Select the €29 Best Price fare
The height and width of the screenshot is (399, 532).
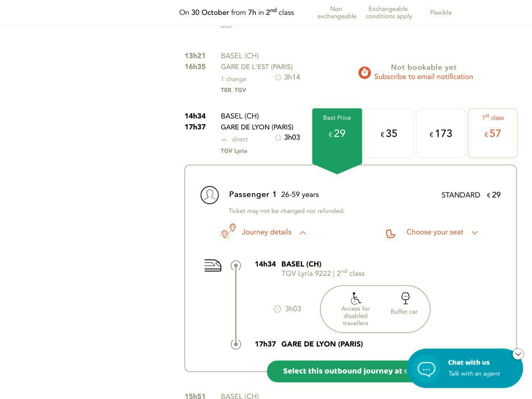coord(337,133)
